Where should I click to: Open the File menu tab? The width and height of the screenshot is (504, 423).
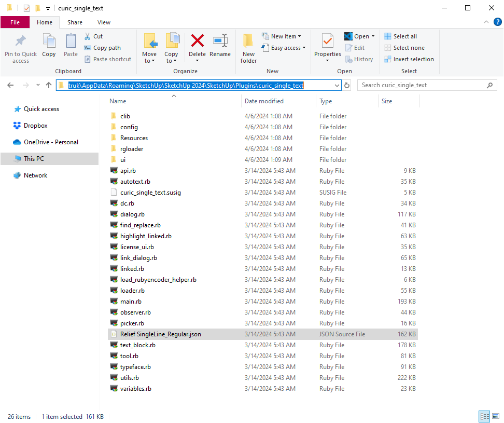click(15, 22)
